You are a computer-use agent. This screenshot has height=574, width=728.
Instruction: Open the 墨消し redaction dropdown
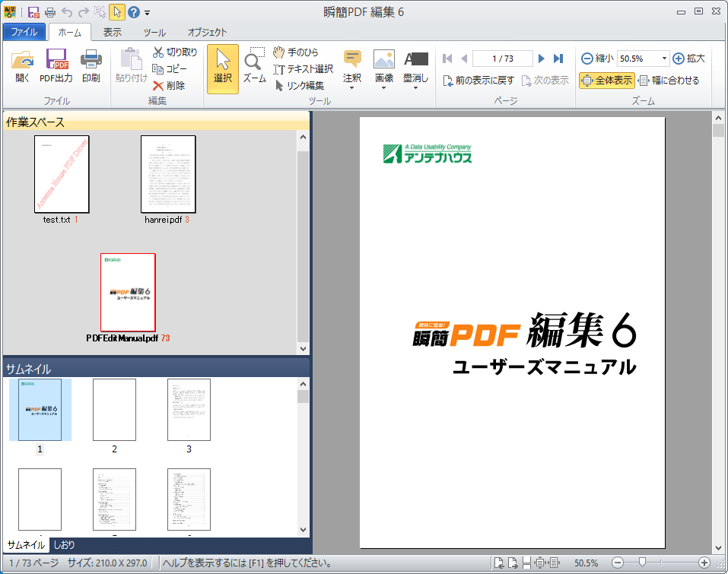[x=416, y=68]
